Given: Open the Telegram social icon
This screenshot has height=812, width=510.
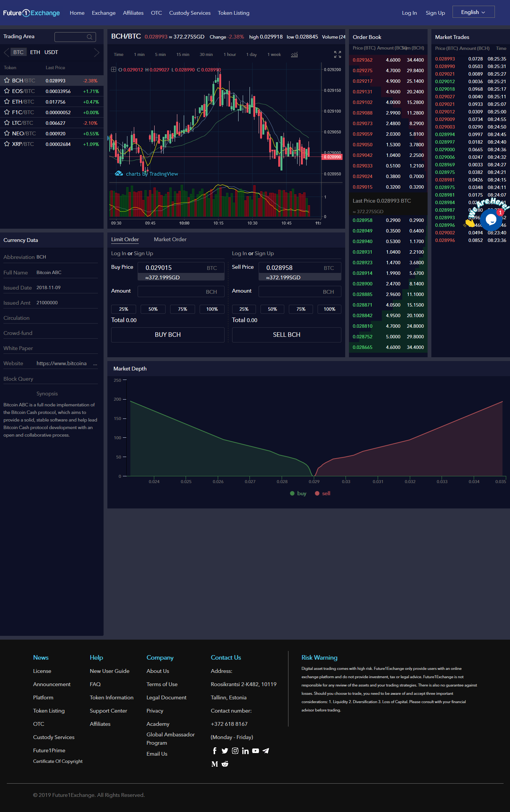Looking at the screenshot, I should click(266, 751).
